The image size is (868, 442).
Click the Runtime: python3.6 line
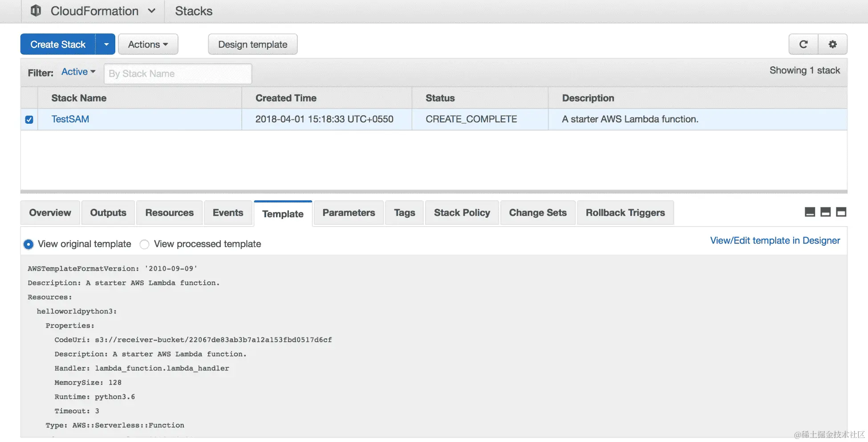click(94, 397)
